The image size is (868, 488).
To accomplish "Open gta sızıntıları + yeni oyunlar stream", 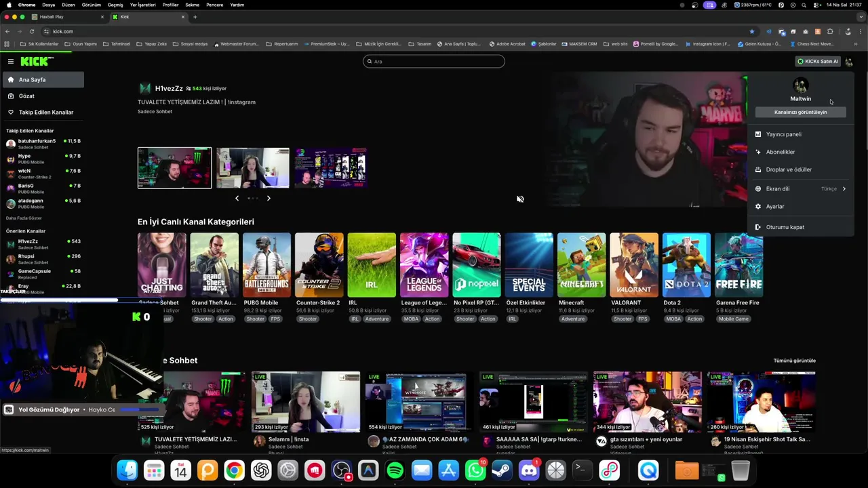I will (647, 402).
